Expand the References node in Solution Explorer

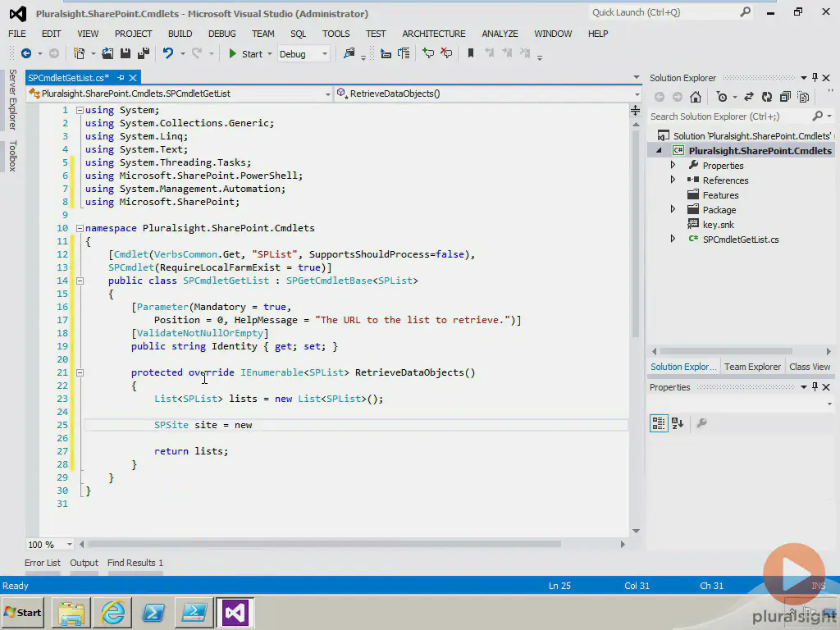coord(673,180)
